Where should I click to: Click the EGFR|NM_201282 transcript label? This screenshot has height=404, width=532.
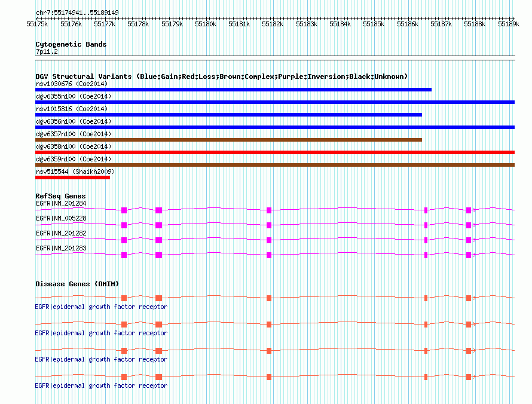tap(61, 234)
